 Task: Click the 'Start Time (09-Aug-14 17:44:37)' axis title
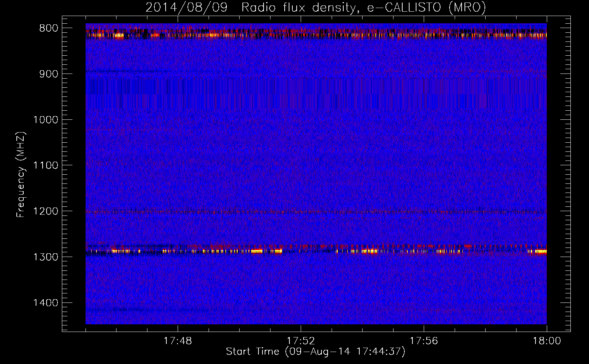pos(316,352)
